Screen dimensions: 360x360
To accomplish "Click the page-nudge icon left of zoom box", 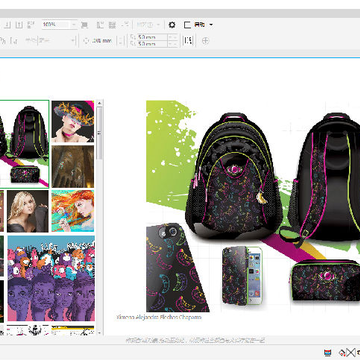I will tap(31, 25).
